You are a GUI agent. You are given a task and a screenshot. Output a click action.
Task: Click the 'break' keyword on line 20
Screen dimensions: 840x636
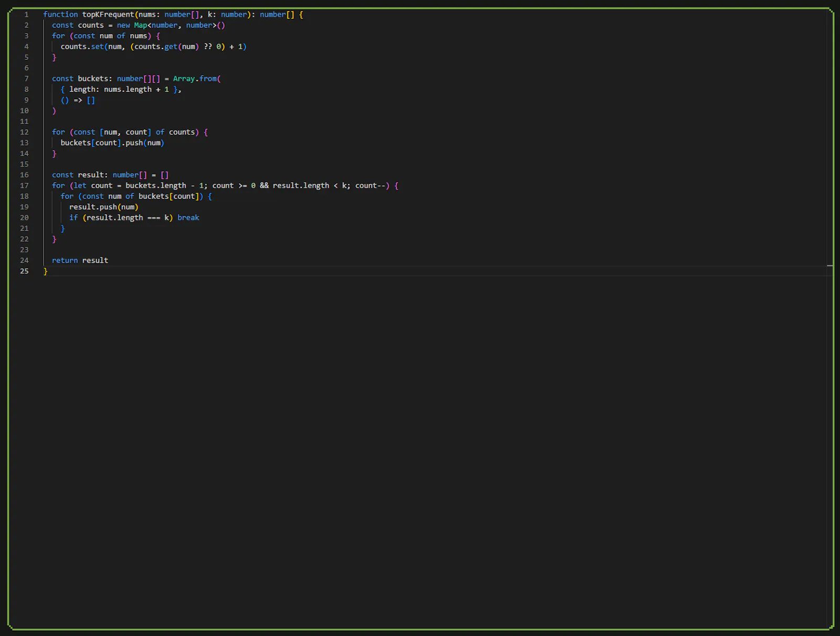pyautogui.click(x=188, y=217)
